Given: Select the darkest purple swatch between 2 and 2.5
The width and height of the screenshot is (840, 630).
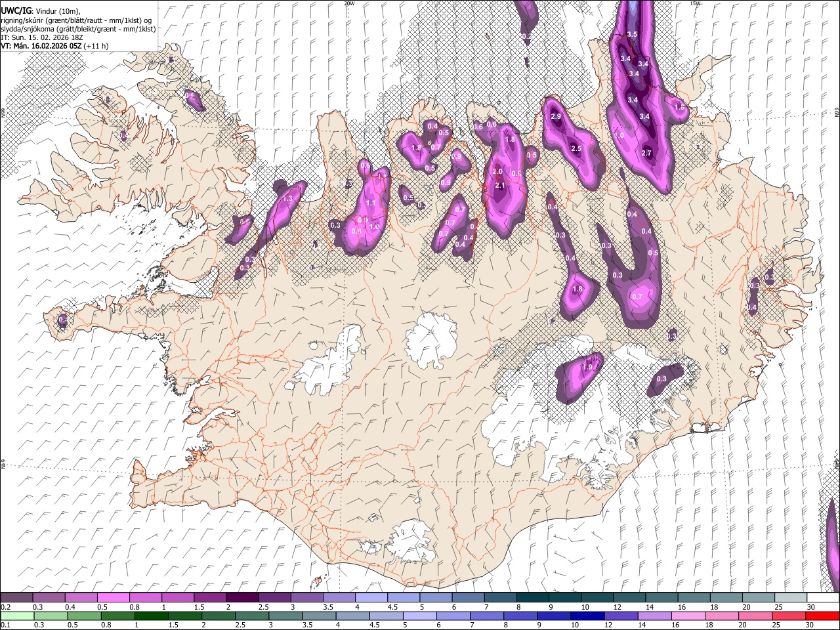Looking at the screenshot, I should click(241, 597).
